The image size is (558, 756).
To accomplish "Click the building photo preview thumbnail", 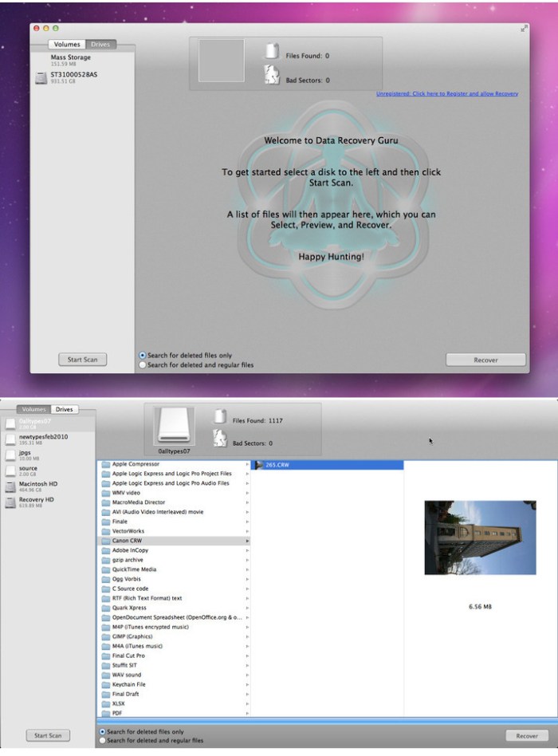I will 480,537.
